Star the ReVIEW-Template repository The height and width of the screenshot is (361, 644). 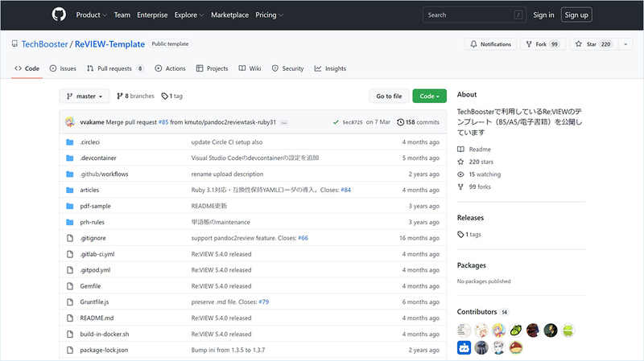[594, 44]
